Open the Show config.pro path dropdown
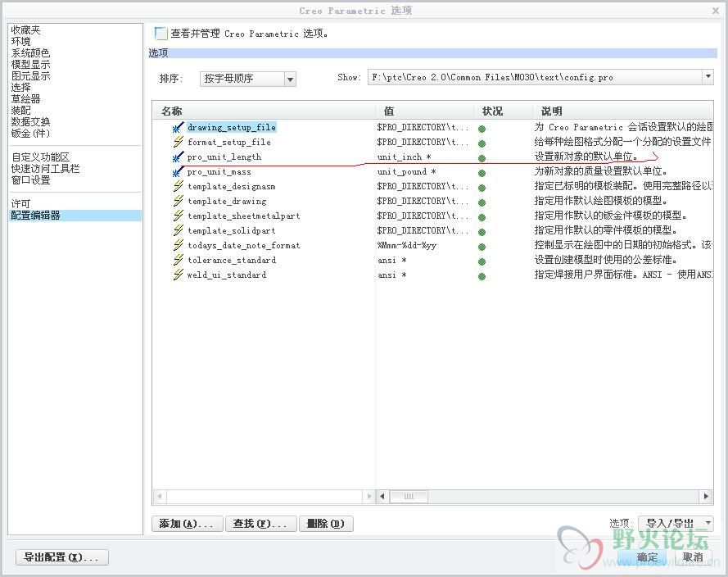The width and height of the screenshot is (728, 577). tap(708, 77)
